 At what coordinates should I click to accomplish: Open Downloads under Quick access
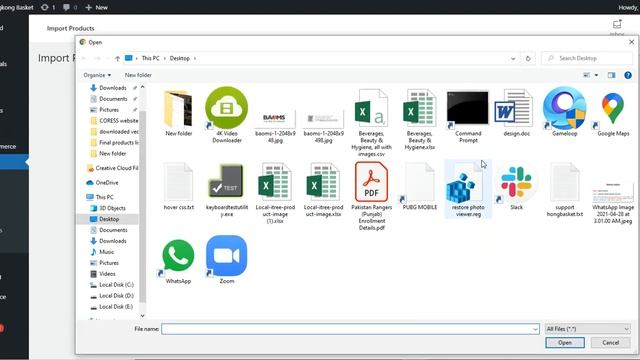click(113, 88)
